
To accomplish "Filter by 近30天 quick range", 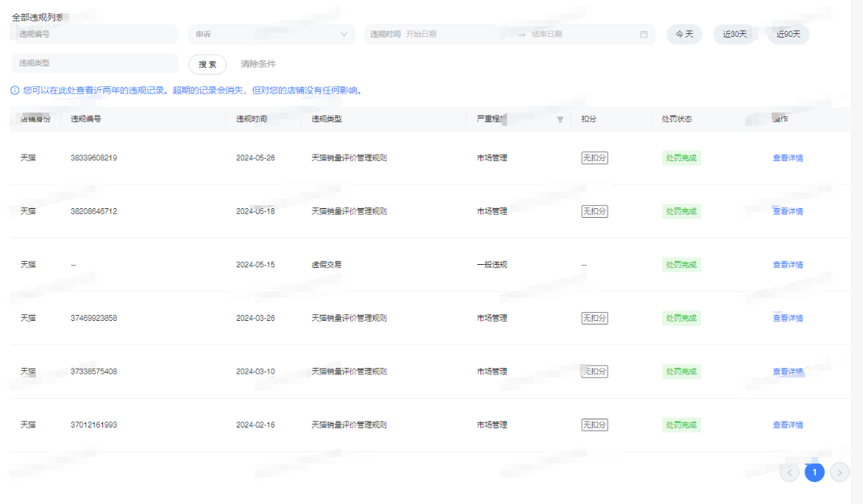I will click(734, 35).
